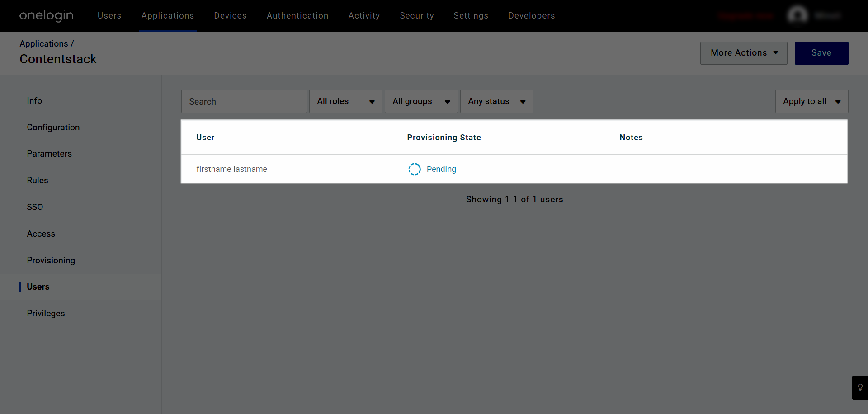The image size is (868, 414).
Task: Click the User column header
Action: point(205,138)
